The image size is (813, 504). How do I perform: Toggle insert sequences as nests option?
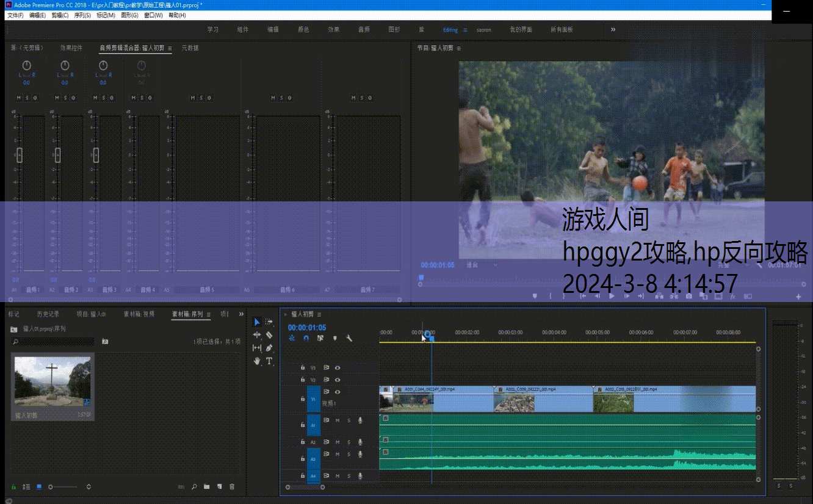click(x=292, y=338)
